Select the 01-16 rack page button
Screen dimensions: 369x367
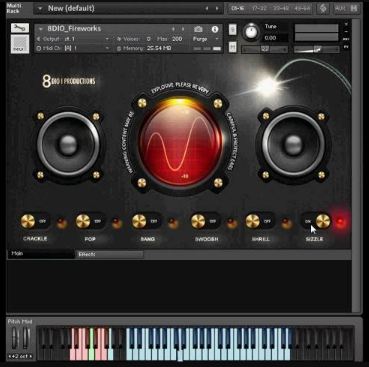tap(238, 8)
